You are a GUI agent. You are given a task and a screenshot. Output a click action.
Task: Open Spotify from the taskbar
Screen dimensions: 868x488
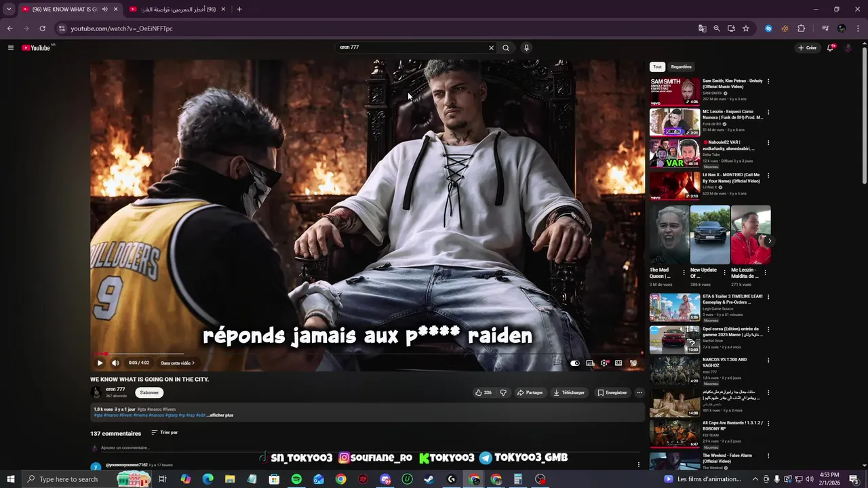(x=296, y=479)
